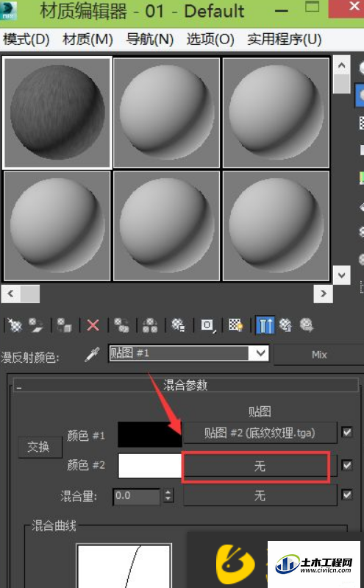Click the Make Unique icon

(149, 325)
